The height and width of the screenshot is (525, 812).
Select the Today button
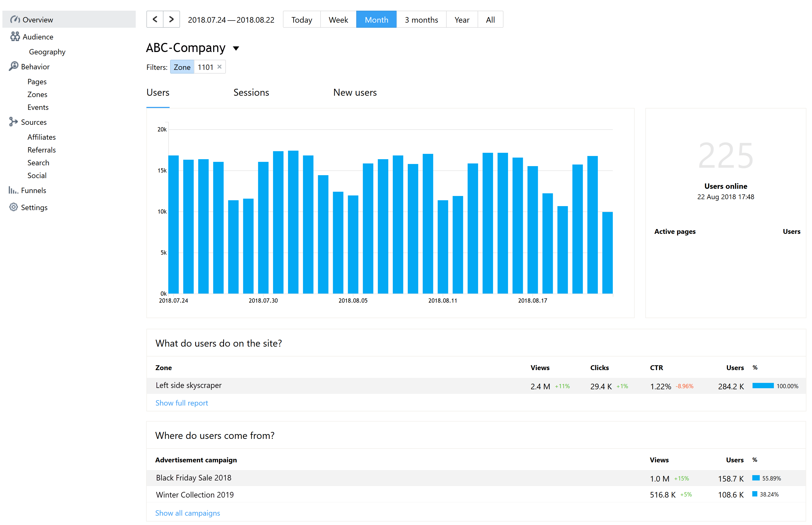(302, 19)
